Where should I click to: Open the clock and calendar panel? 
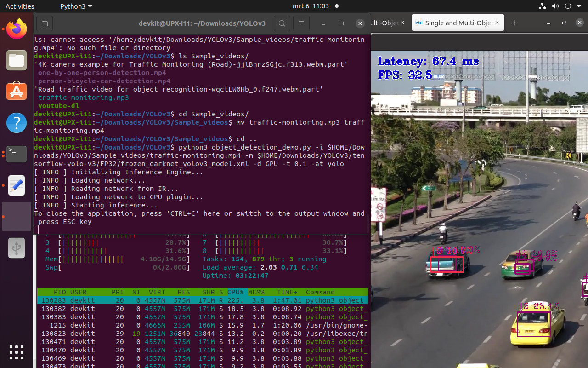point(316,6)
